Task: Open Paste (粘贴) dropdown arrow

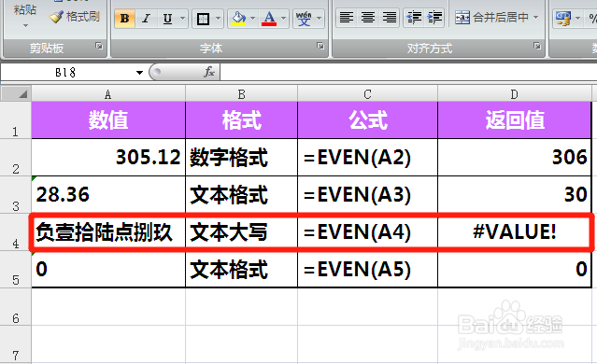Action: 25,26
